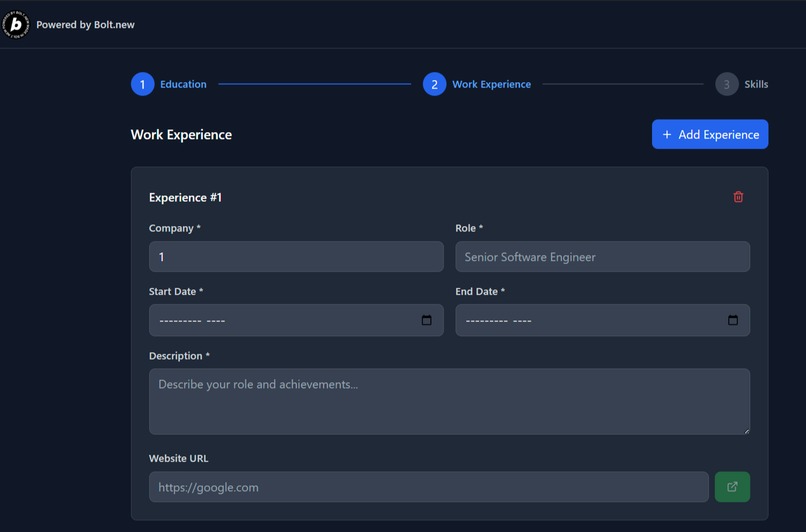Screen dimensions: 806x532
Task: Click the Role label
Action: (x=469, y=228)
